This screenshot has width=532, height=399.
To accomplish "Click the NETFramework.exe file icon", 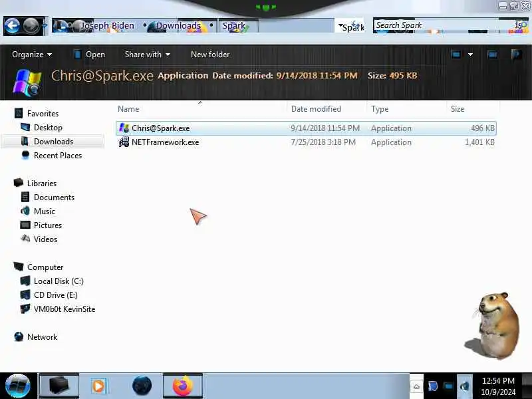I will [x=124, y=142].
